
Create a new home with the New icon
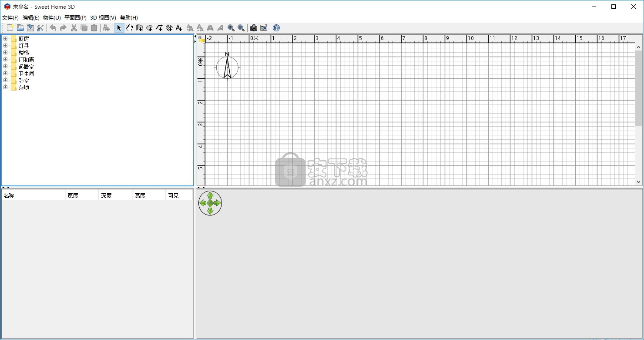click(x=10, y=28)
